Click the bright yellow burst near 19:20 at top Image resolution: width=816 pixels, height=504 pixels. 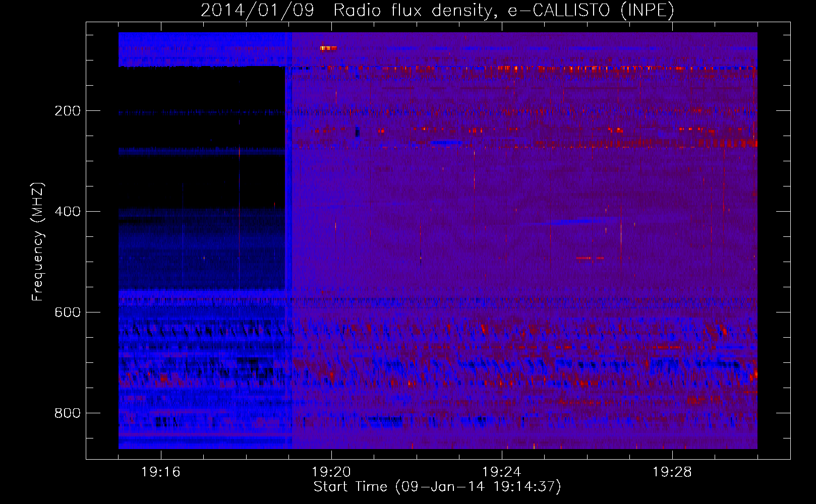pyautogui.click(x=328, y=48)
